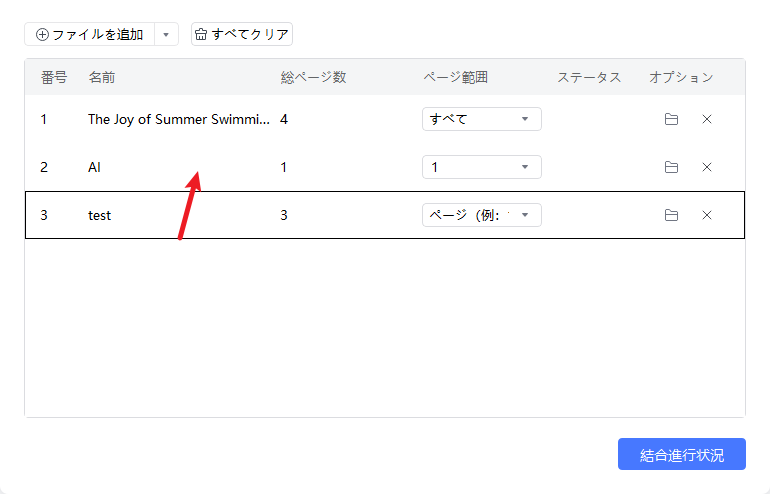
Task: Click the ファイルを追加 button
Action: click(89, 34)
